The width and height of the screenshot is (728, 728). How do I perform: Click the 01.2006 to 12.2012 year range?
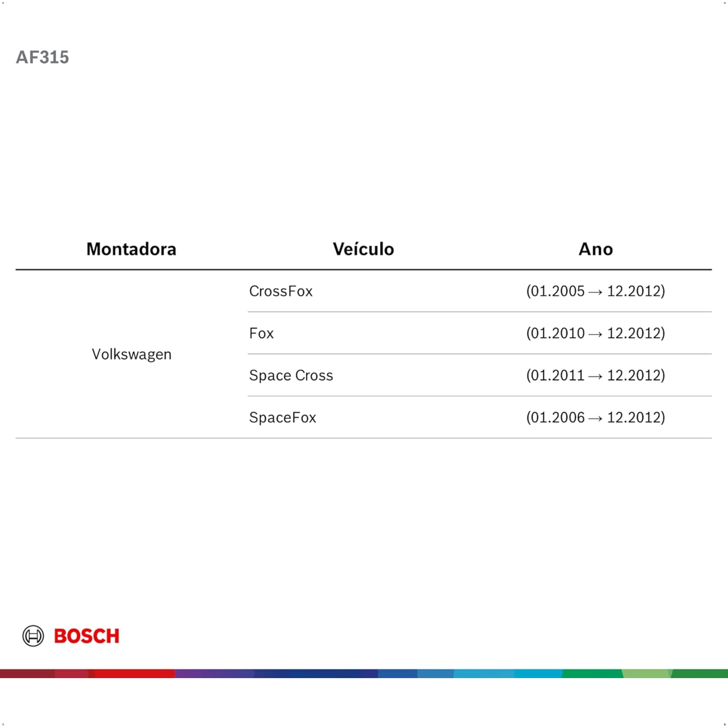tap(596, 418)
